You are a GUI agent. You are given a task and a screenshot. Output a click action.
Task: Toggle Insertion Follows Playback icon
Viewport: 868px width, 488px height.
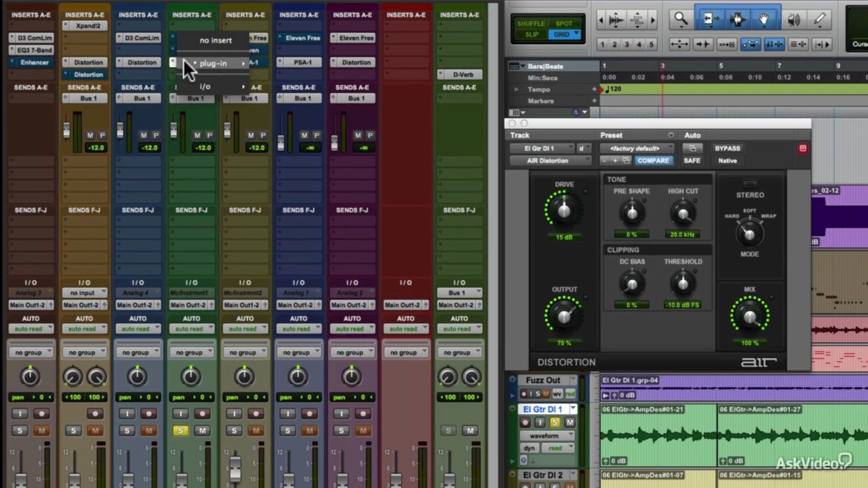pyautogui.click(x=822, y=44)
